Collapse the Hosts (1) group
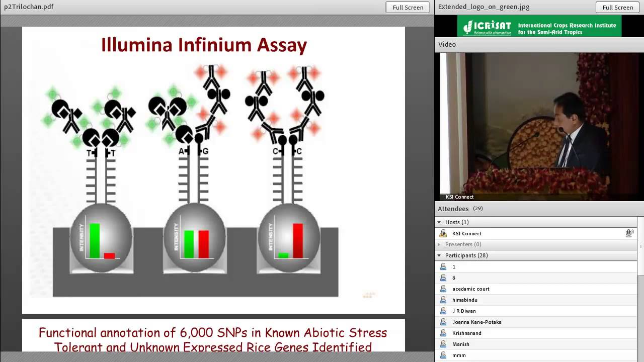 click(439, 222)
